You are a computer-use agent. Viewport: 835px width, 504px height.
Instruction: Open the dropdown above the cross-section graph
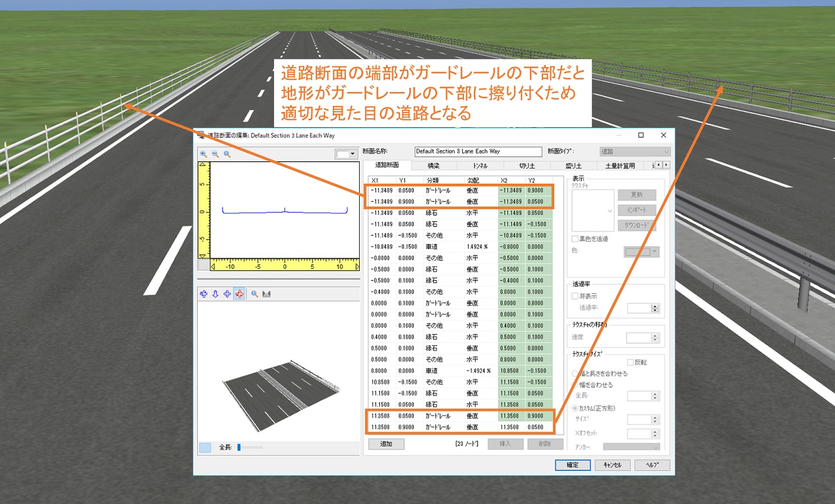(346, 154)
